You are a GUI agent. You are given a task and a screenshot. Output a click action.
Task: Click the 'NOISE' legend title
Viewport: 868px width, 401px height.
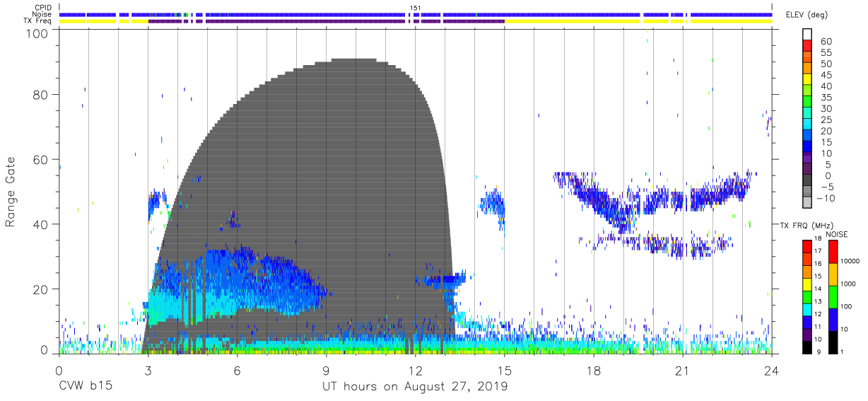tap(836, 234)
